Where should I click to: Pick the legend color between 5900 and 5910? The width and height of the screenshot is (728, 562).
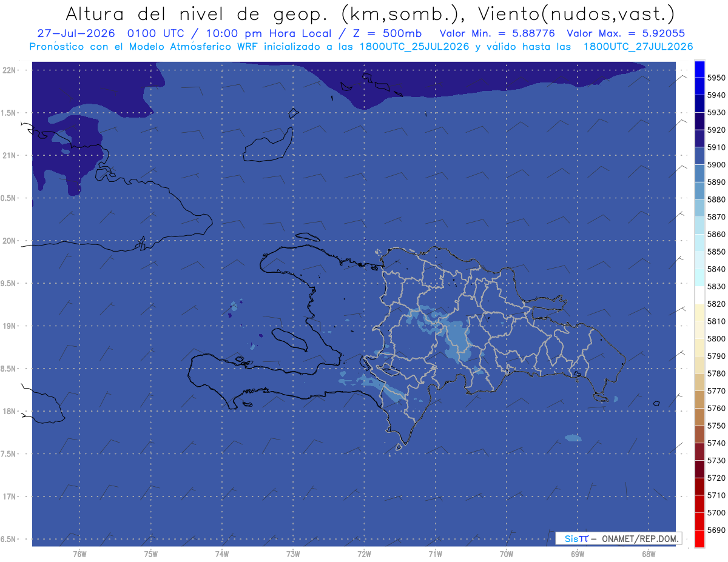(699, 156)
